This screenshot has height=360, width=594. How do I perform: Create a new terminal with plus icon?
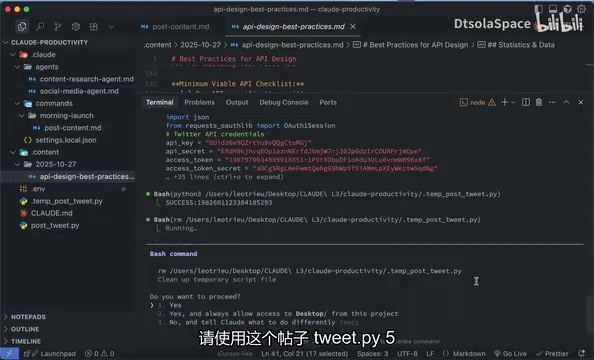[505, 102]
